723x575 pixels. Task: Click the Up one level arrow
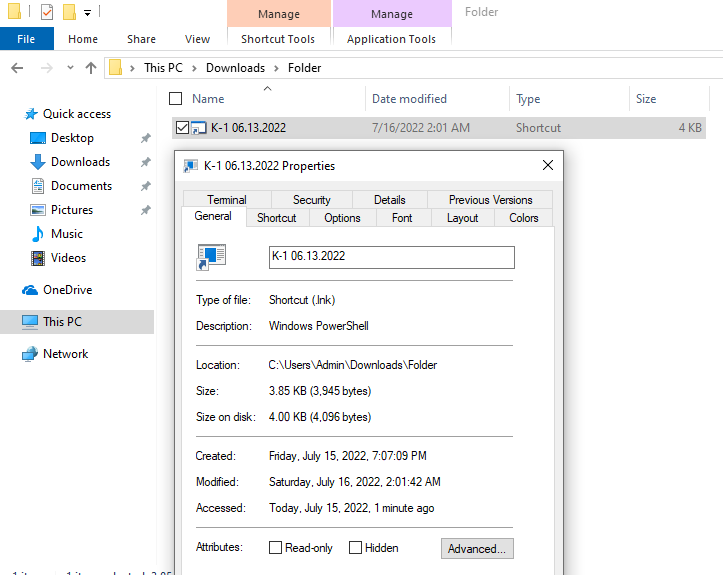91,68
